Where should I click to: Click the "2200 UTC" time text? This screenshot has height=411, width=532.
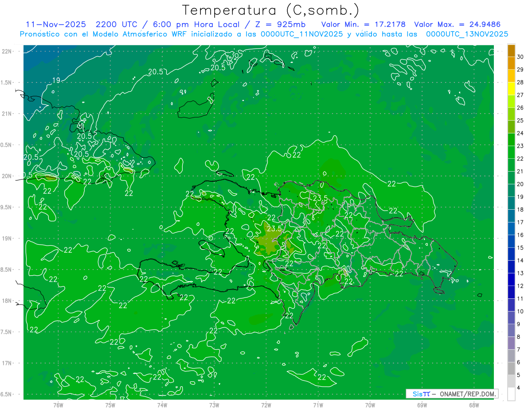click(117, 24)
